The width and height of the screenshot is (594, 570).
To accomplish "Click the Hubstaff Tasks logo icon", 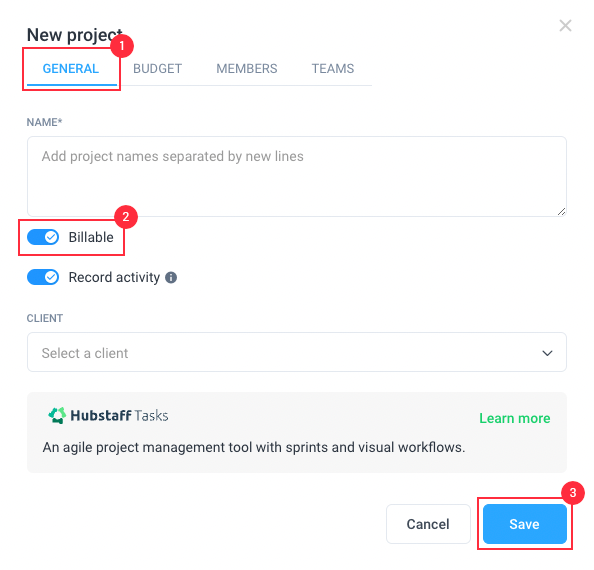I will click(x=57, y=415).
